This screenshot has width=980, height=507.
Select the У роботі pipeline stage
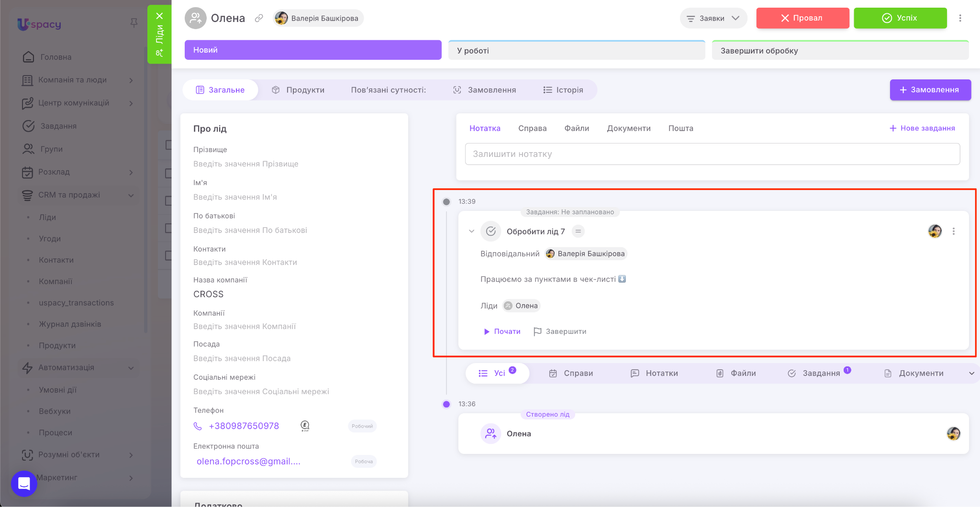(576, 51)
